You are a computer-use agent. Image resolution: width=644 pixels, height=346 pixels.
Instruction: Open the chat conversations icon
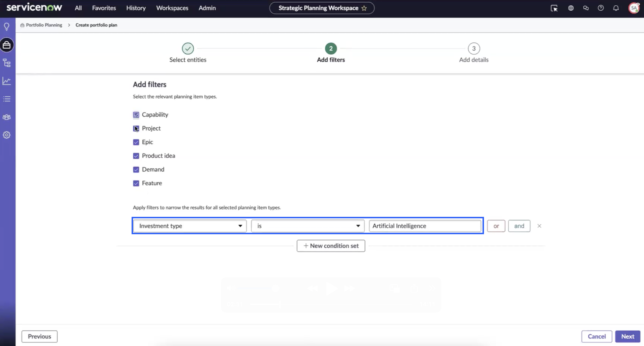tap(586, 8)
